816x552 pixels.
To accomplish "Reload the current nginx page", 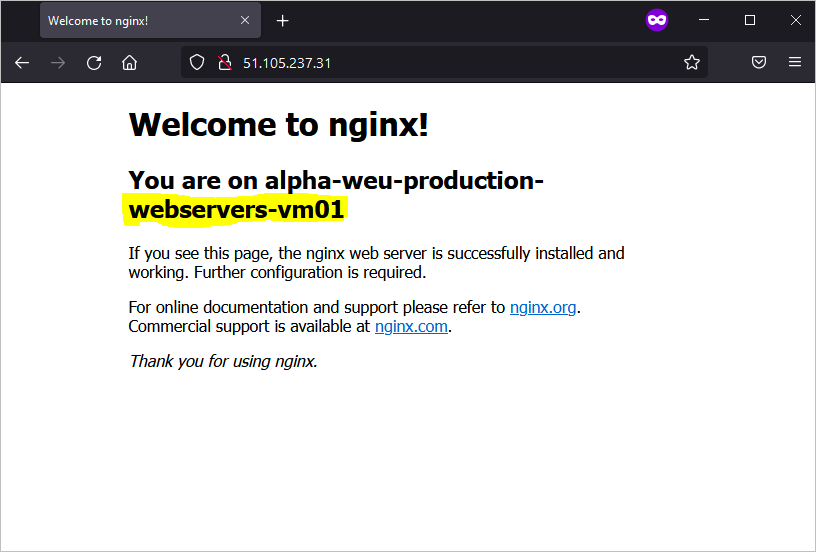I will tap(94, 63).
